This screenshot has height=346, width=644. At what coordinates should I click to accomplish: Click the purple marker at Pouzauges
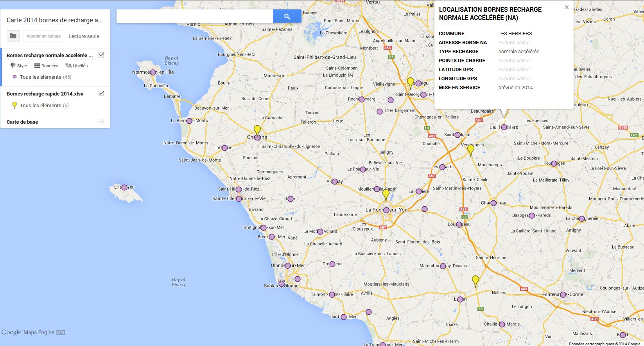point(554,164)
